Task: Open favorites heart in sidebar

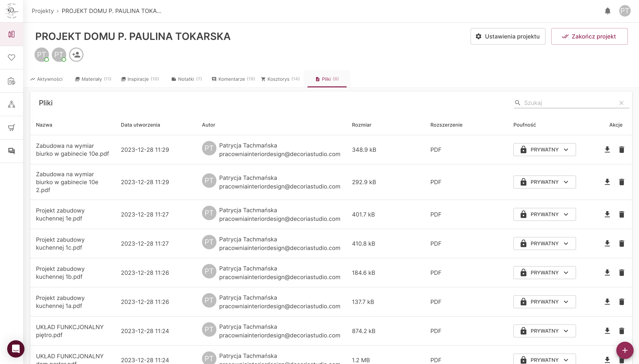Action: click(x=12, y=58)
